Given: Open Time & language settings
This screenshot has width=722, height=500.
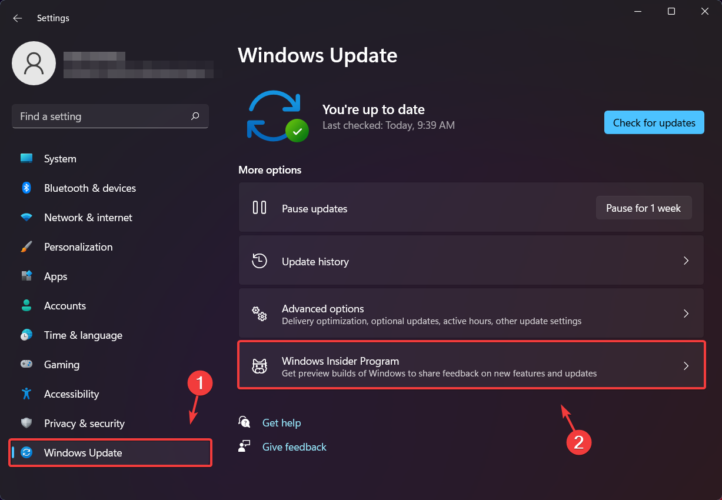Looking at the screenshot, I should 111,335.
